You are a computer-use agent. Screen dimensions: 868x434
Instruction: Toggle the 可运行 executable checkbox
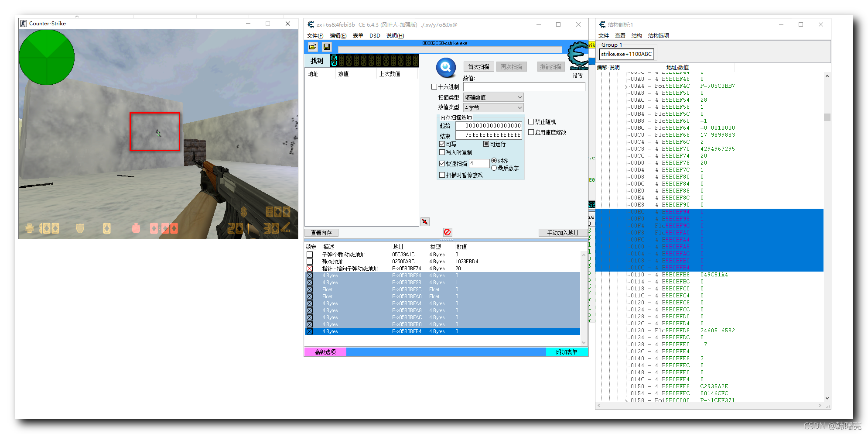coord(486,144)
